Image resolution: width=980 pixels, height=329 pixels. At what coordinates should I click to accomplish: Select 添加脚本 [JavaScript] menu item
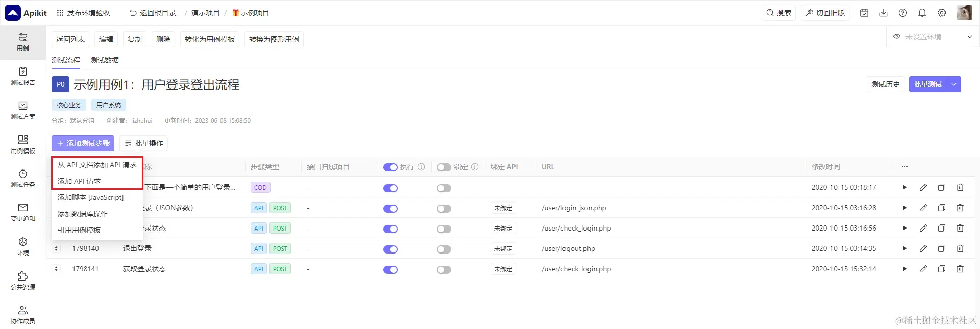[91, 197]
